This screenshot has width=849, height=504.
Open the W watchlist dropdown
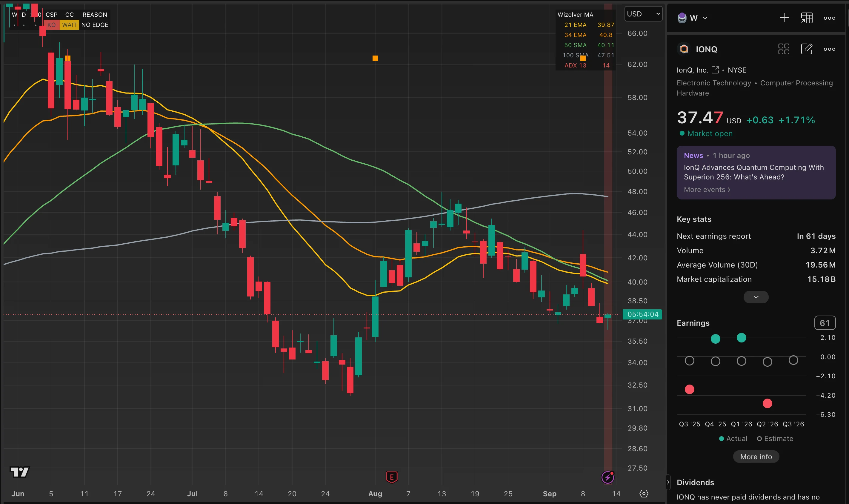693,18
